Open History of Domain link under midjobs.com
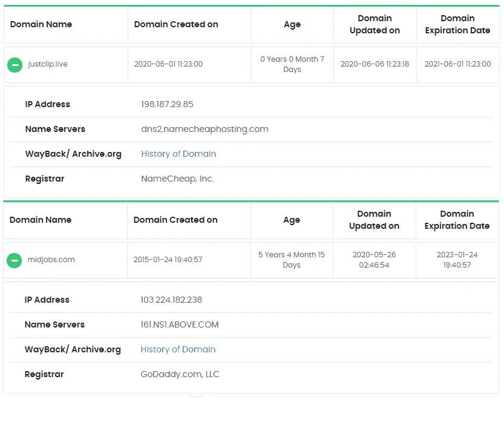 tap(178, 349)
